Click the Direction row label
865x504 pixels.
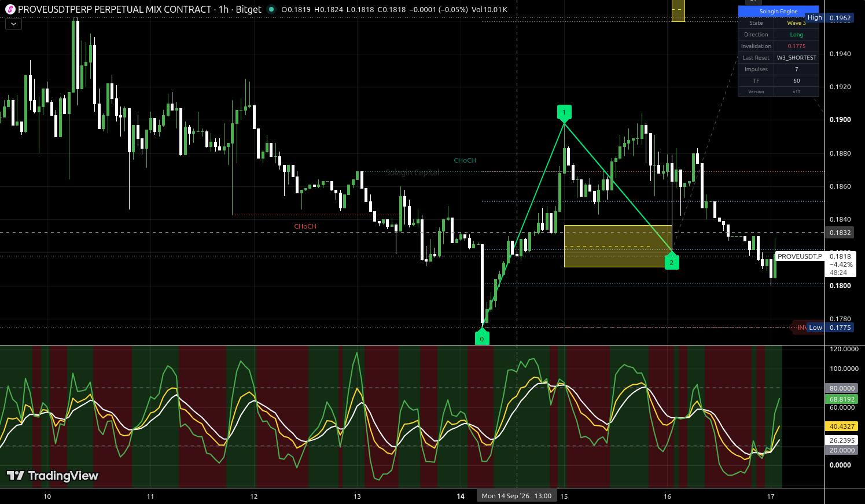click(x=756, y=35)
